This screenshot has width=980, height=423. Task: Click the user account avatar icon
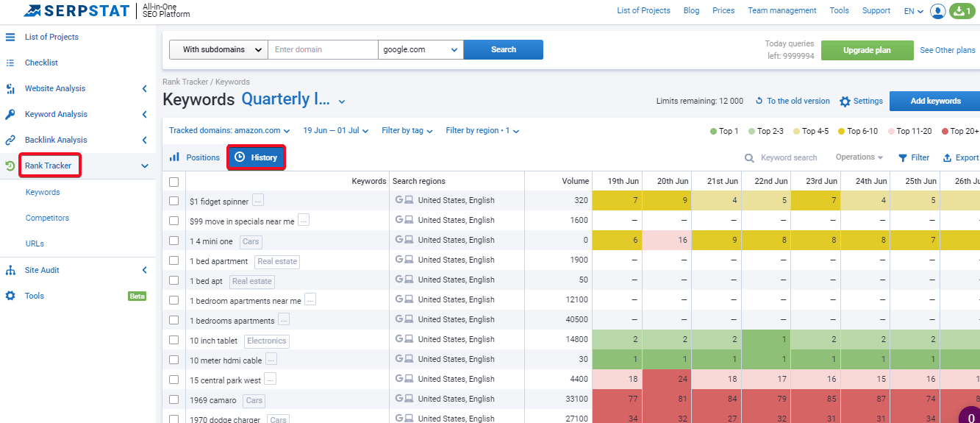click(x=937, y=11)
